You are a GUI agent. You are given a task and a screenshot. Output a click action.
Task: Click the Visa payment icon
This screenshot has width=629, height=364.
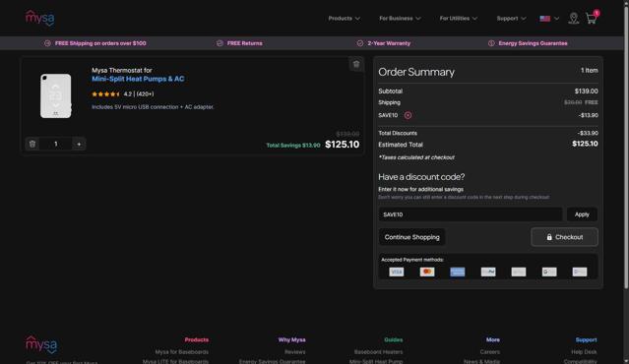point(397,272)
